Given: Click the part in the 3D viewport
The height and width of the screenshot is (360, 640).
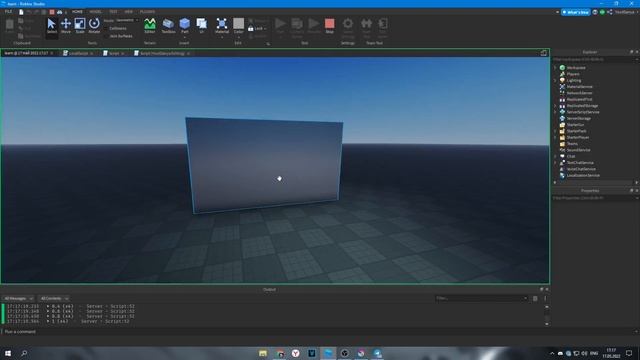Looking at the screenshot, I should (264, 165).
